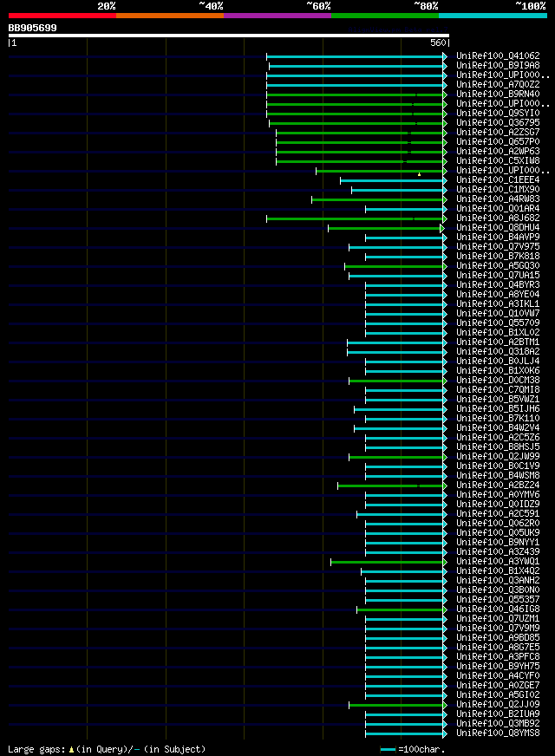
Task: Select the UniRef100_B4AVP9 label
Action: point(498,238)
